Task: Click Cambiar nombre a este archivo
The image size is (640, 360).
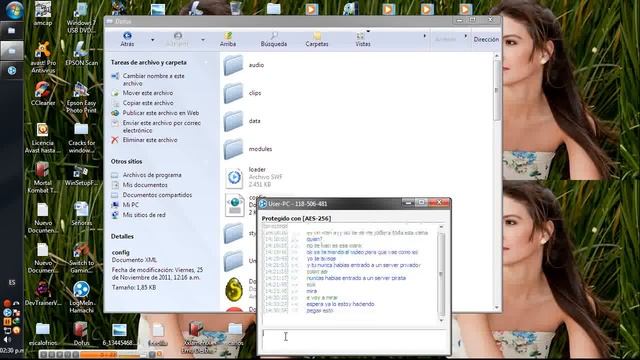Action: (153, 80)
